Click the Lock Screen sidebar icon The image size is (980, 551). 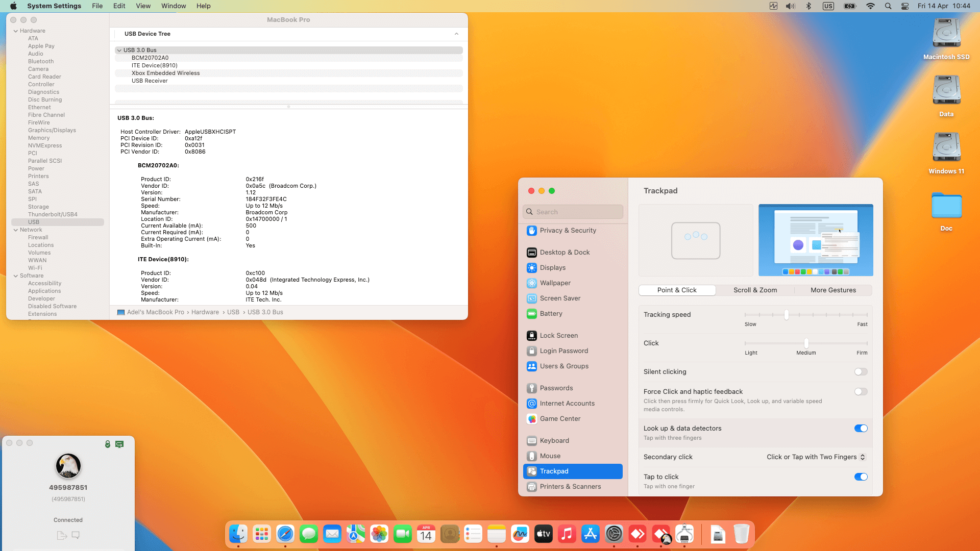pos(531,336)
